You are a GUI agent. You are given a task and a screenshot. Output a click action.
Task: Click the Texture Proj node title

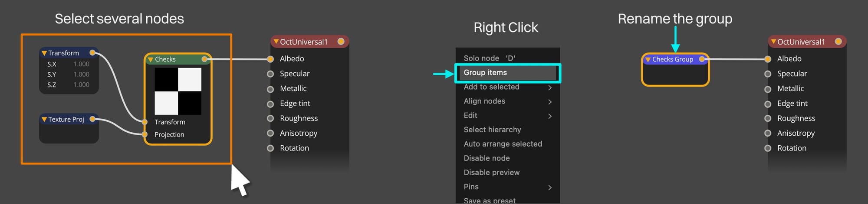pos(66,119)
